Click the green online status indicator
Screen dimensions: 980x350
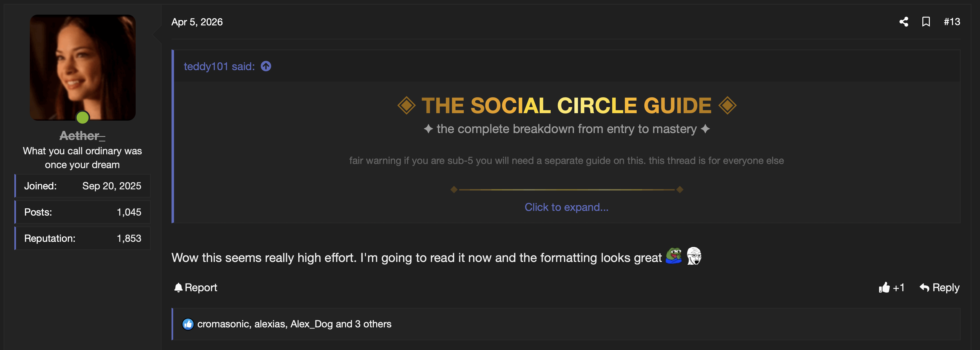point(82,117)
